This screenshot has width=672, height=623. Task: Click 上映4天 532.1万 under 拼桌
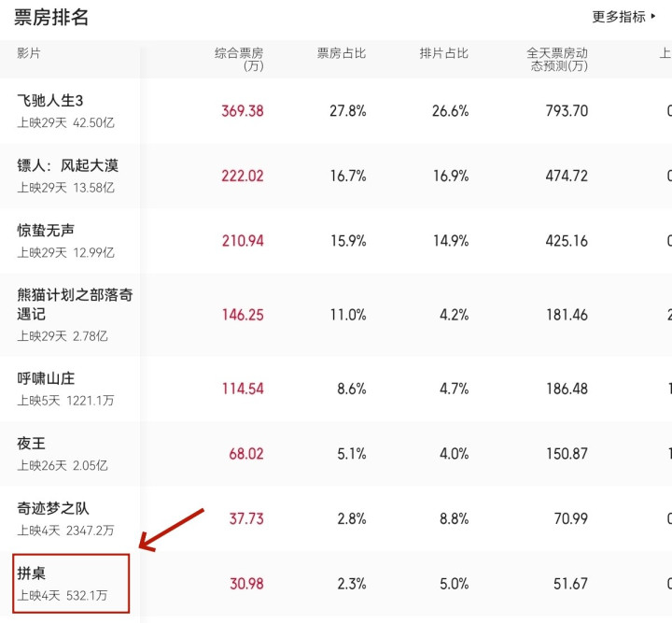[x=63, y=596]
